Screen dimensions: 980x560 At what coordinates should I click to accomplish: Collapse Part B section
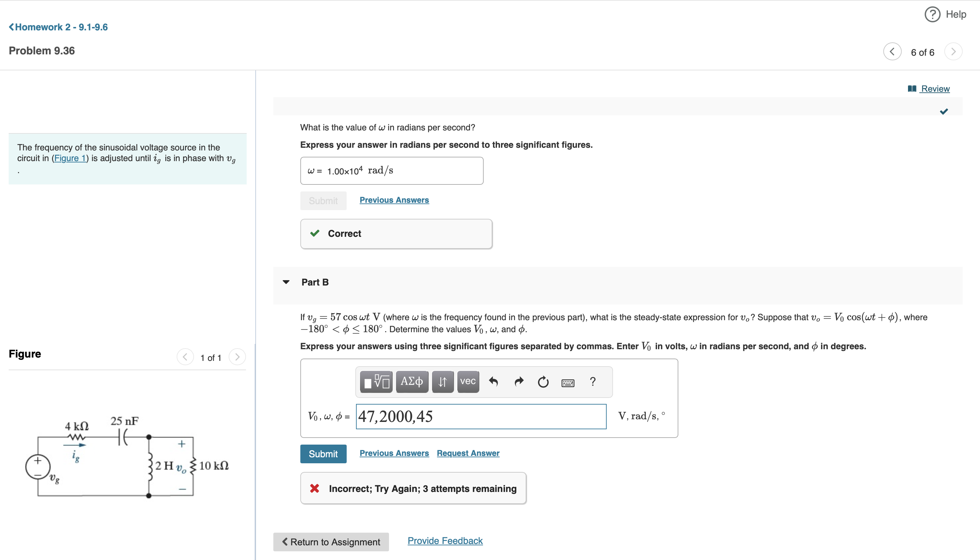tap(286, 282)
